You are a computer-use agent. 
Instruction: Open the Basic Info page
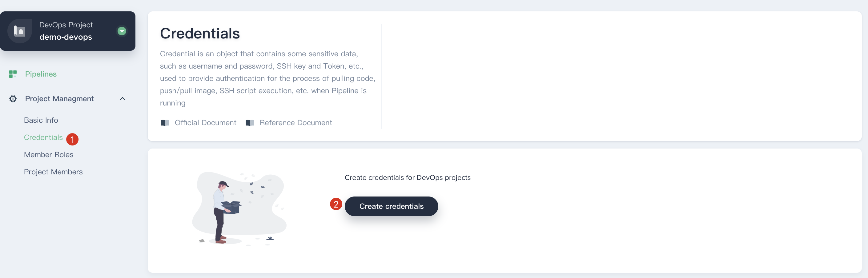point(41,120)
